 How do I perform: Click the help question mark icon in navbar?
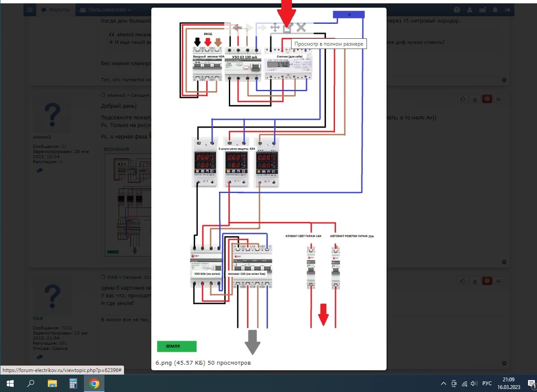(x=457, y=10)
